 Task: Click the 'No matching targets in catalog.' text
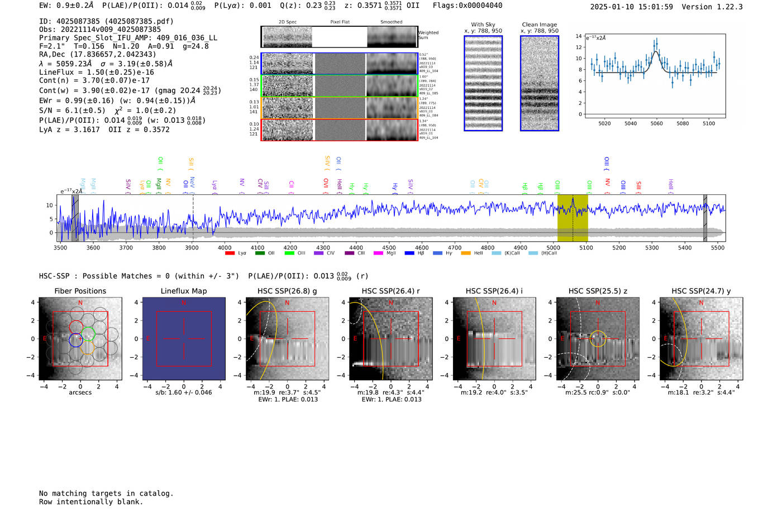pos(106,493)
